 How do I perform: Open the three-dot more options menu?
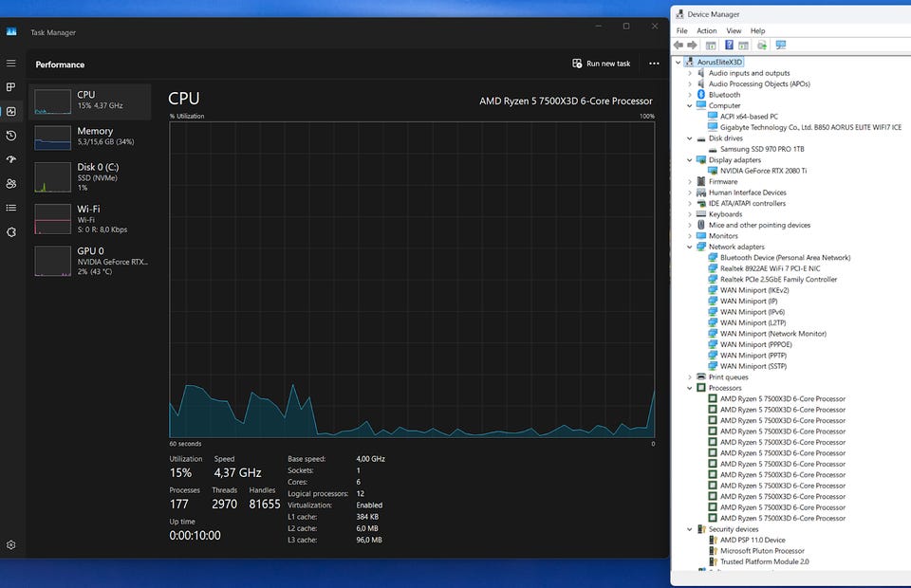click(654, 64)
